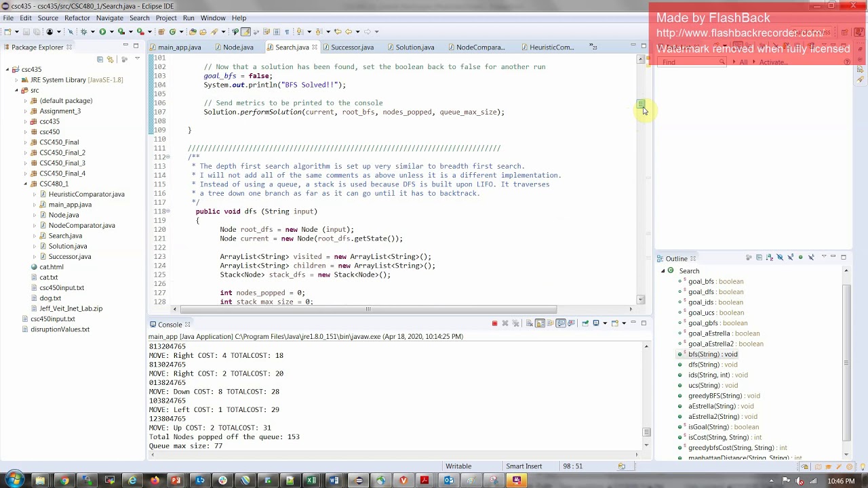
Task: Open Windows Start menu orb
Action: pyautogui.click(x=14, y=480)
